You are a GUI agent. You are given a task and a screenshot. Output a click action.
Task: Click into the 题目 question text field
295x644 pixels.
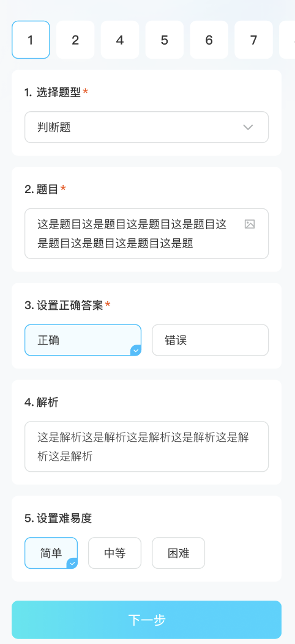146,233
